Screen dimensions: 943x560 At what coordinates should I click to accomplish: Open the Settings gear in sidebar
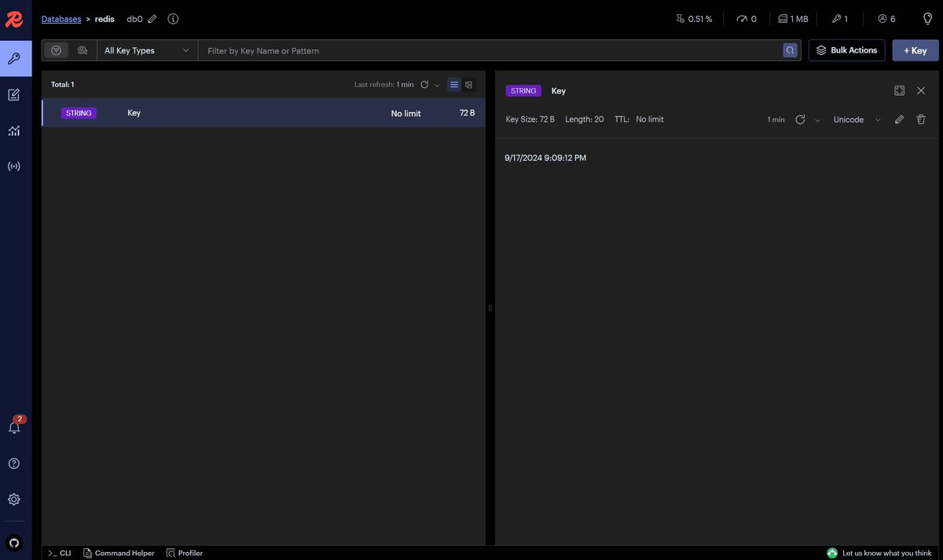(x=14, y=499)
